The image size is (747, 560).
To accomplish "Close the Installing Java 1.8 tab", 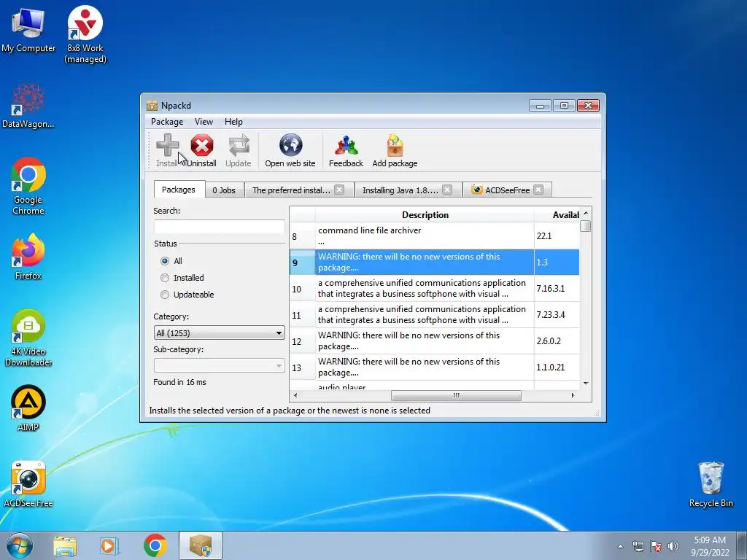I will [447, 190].
